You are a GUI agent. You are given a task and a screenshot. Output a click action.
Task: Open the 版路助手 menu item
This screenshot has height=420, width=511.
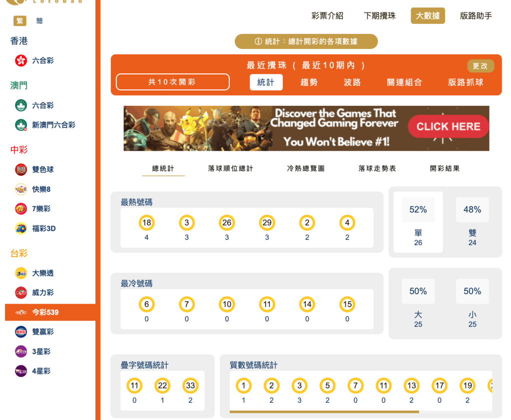click(x=476, y=15)
